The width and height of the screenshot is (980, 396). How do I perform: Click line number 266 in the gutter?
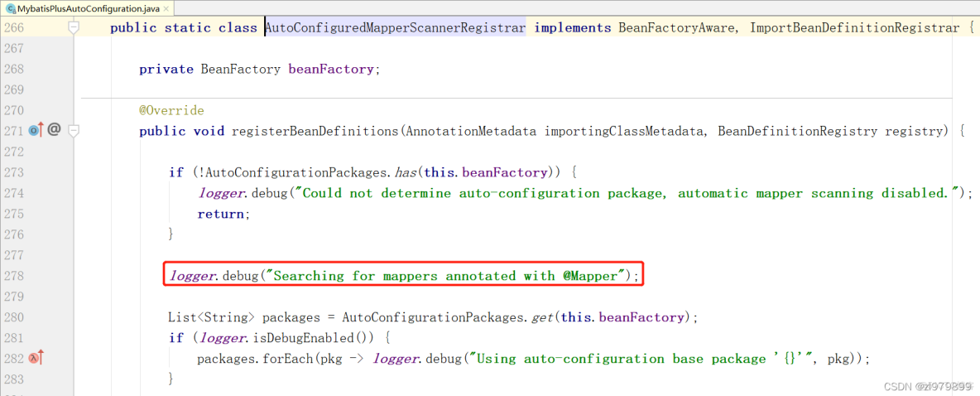(x=14, y=28)
